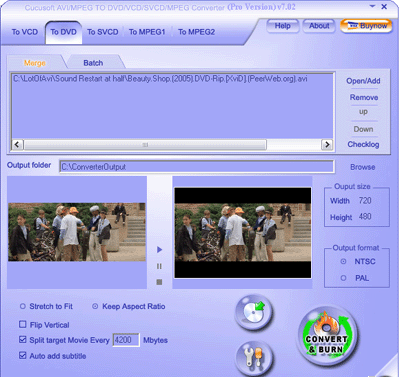
Task: Choose the Keep Aspect Ratio option
Action: pos(95,306)
